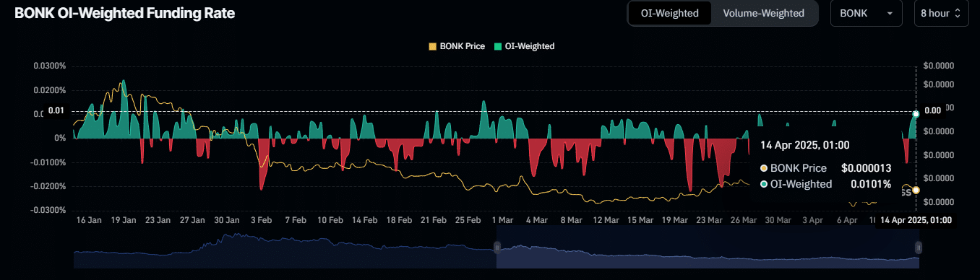
Task: Click the 0% axis label
Action: (x=60, y=138)
